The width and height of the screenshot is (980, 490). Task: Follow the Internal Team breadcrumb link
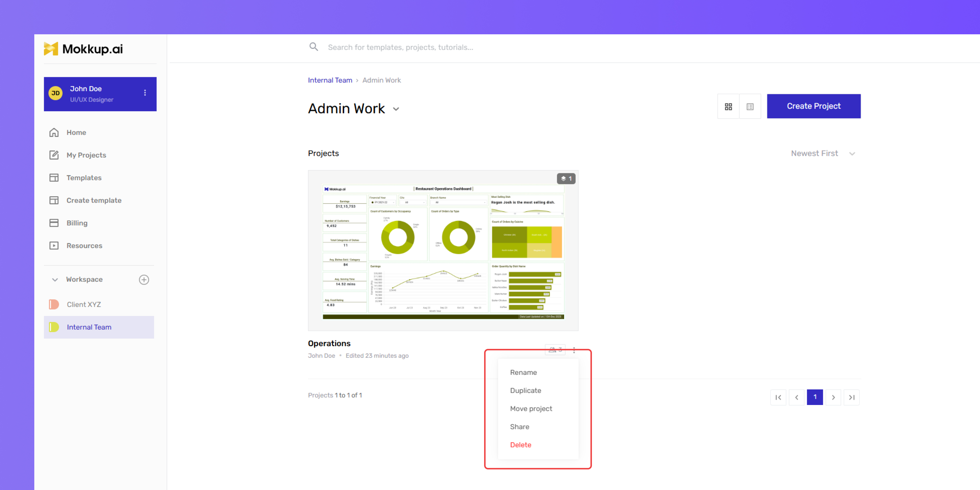pyautogui.click(x=330, y=80)
